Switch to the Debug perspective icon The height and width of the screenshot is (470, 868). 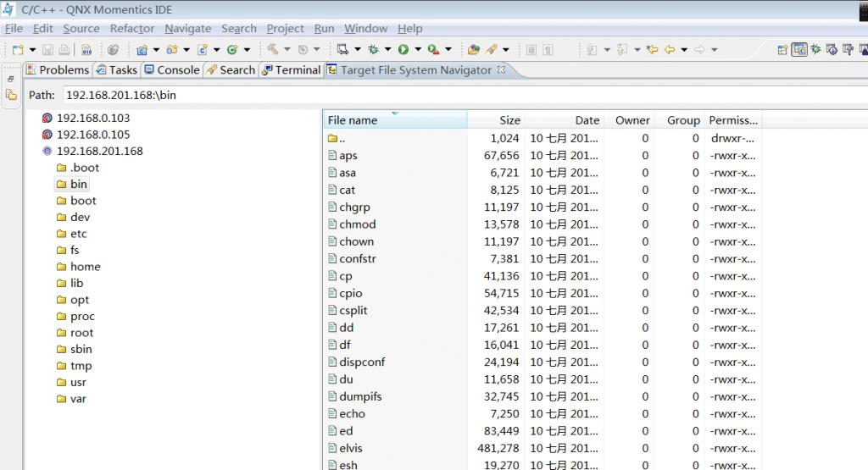click(x=816, y=50)
